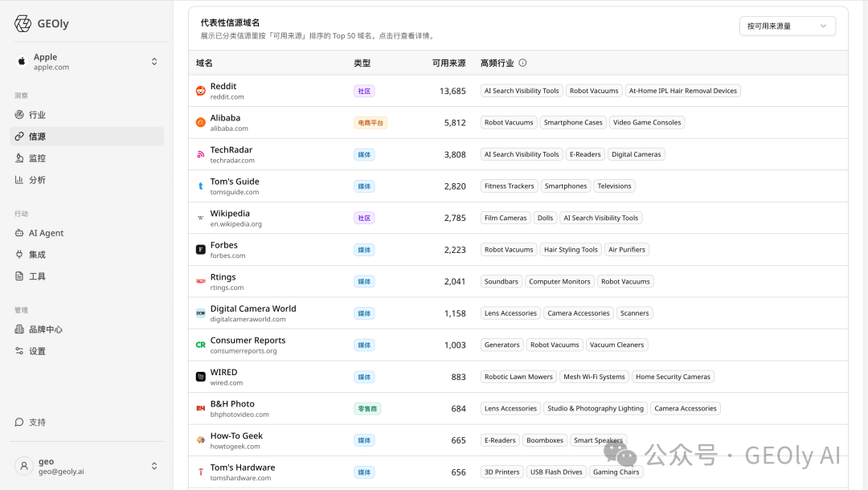
Task: Click the Televisions tag
Action: pyautogui.click(x=614, y=186)
